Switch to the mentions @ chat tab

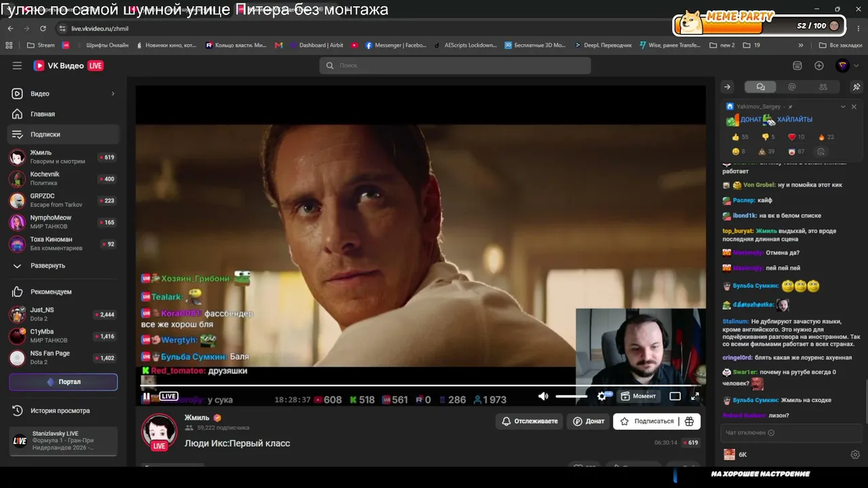(792, 87)
